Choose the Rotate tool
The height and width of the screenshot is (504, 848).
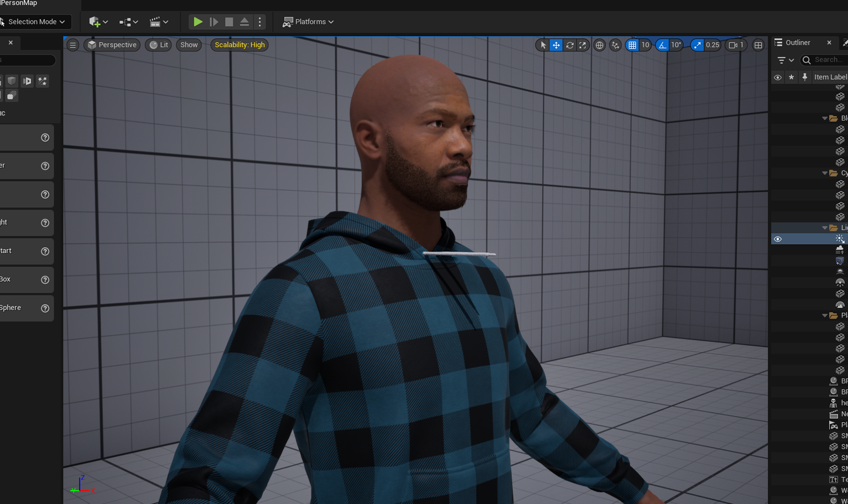pos(570,45)
